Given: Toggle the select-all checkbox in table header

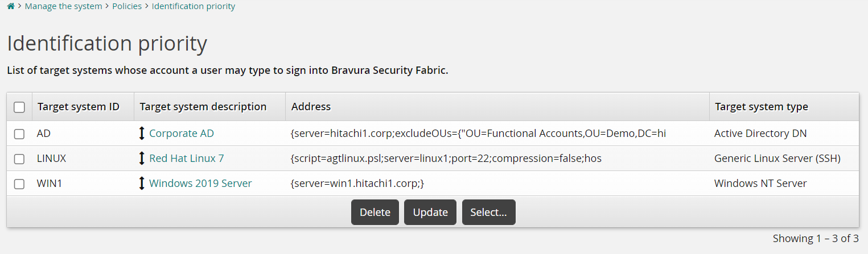Looking at the screenshot, I should [x=19, y=107].
